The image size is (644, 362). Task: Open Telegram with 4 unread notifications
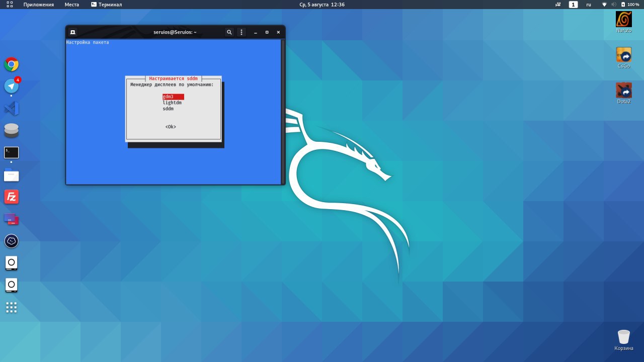[x=12, y=86]
